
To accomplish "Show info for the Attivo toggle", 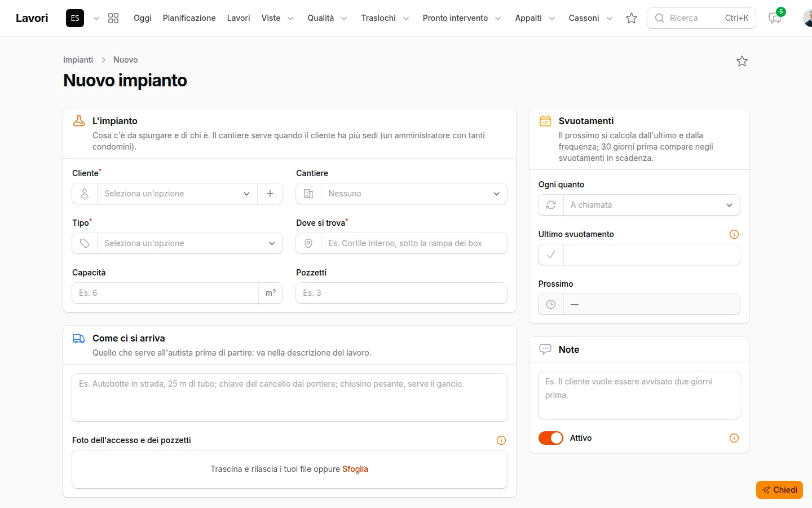I will point(734,438).
